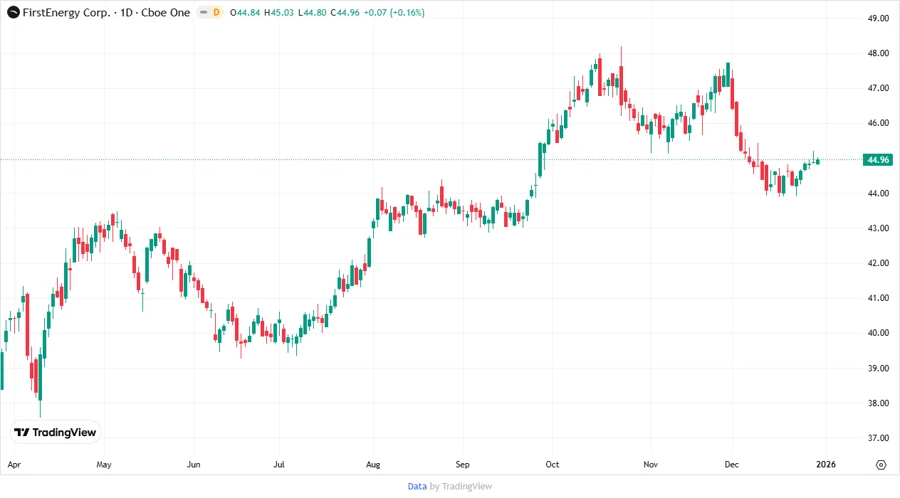This screenshot has width=900, height=498.
Task: Click the Apr label on time axis
Action: [14, 465]
